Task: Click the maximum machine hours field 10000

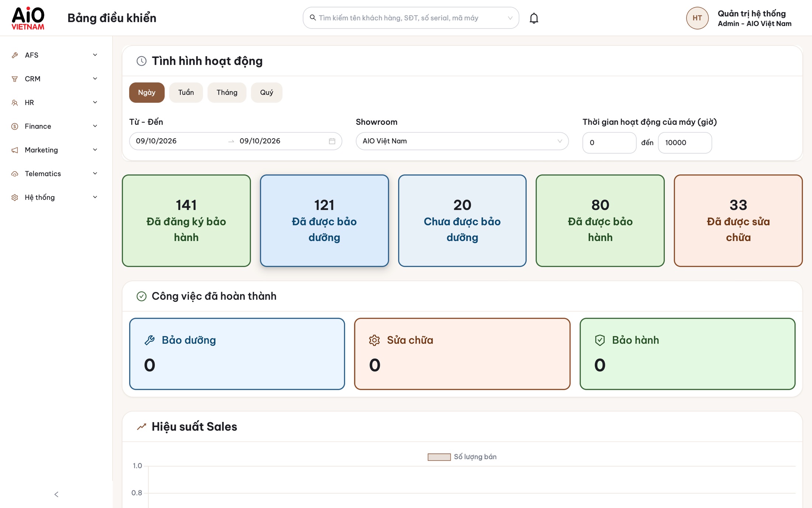Action: 685,143
